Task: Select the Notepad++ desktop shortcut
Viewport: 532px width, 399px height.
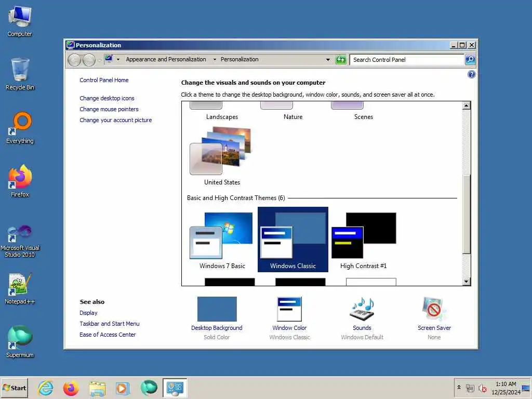Action: pyautogui.click(x=20, y=288)
